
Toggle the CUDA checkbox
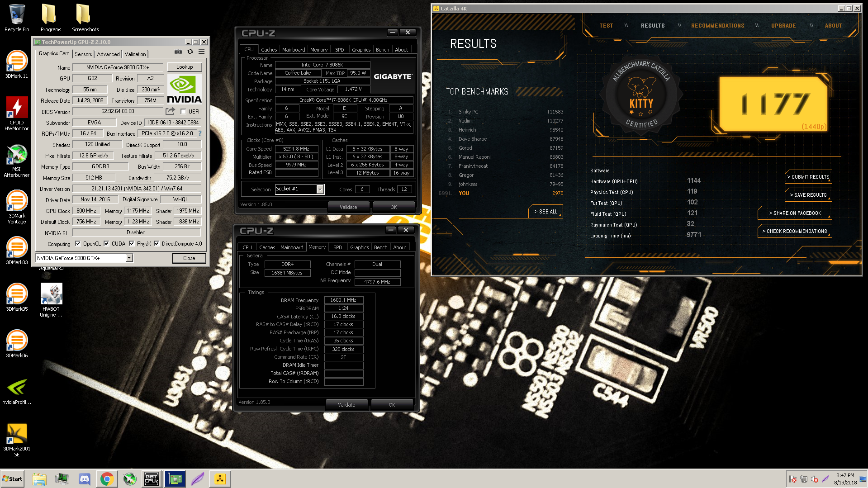click(106, 244)
